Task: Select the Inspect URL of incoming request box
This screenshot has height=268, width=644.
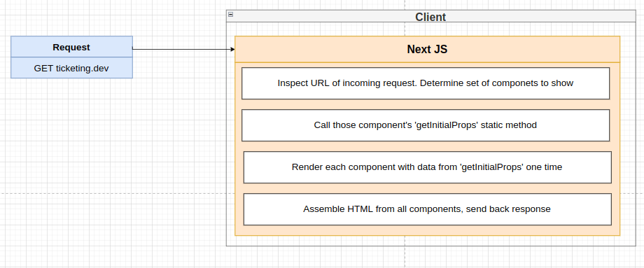Action: tap(426, 83)
